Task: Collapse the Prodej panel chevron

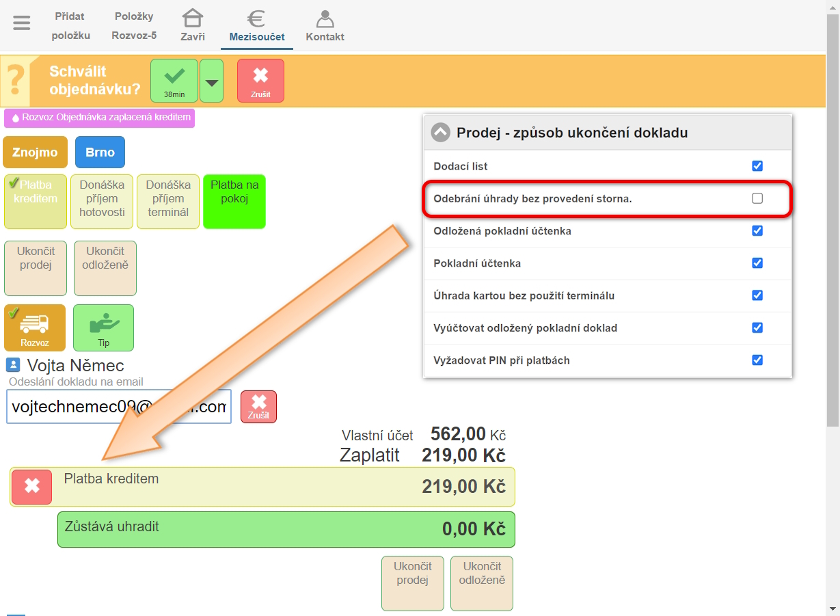Action: (x=441, y=133)
